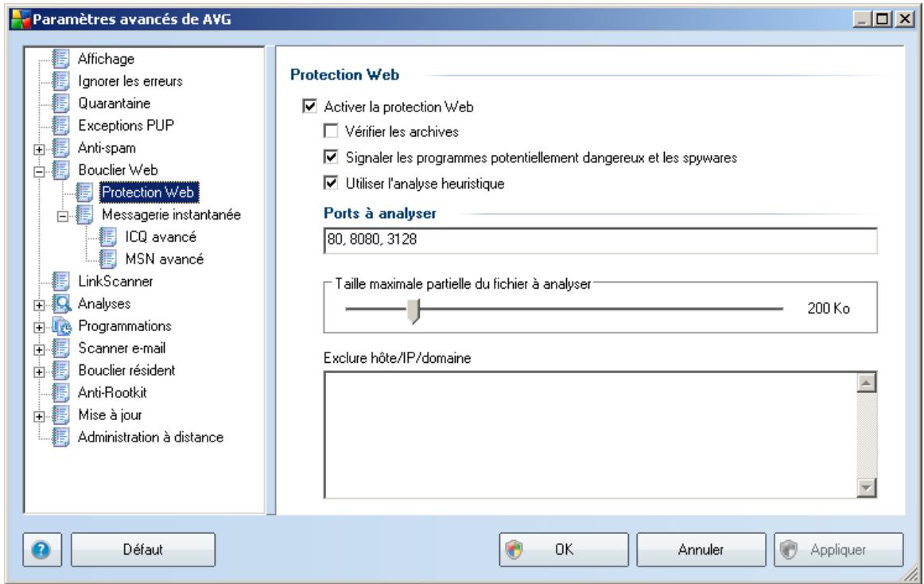Click the Ignorer les erreurs page icon

pyautogui.click(x=60, y=81)
